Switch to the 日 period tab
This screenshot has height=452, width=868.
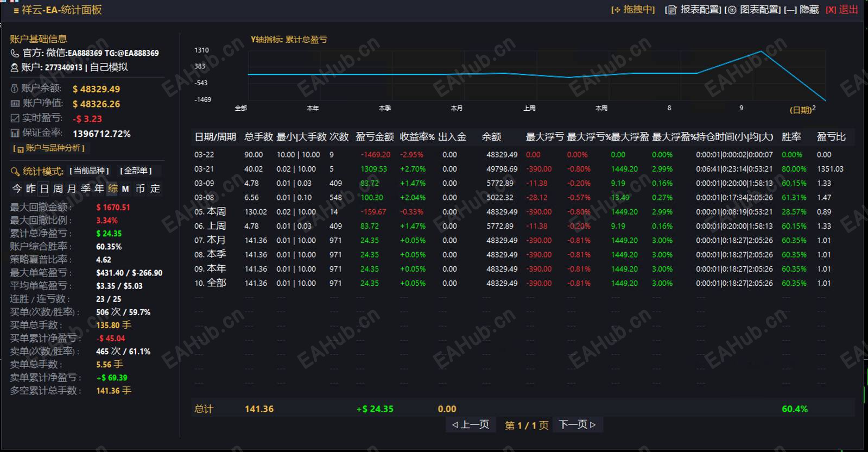coord(44,189)
